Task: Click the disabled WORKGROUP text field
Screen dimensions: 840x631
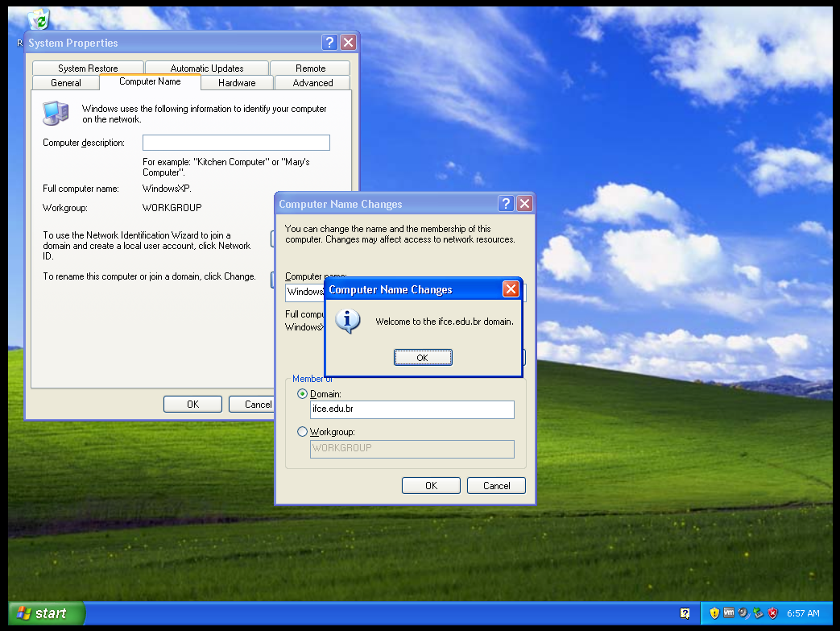Action: 412,449
